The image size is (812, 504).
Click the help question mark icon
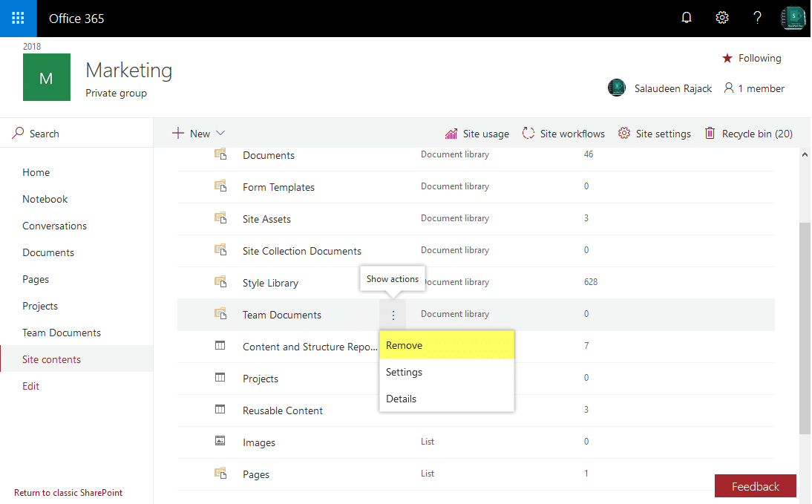757,19
